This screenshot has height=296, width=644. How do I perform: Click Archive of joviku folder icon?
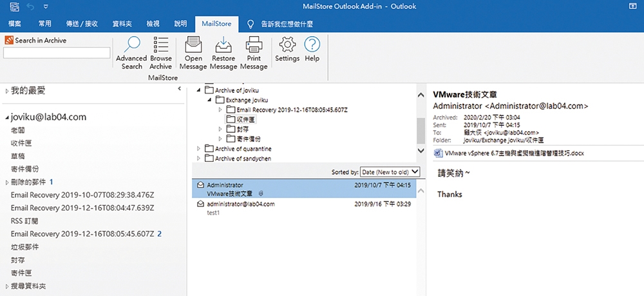209,90
